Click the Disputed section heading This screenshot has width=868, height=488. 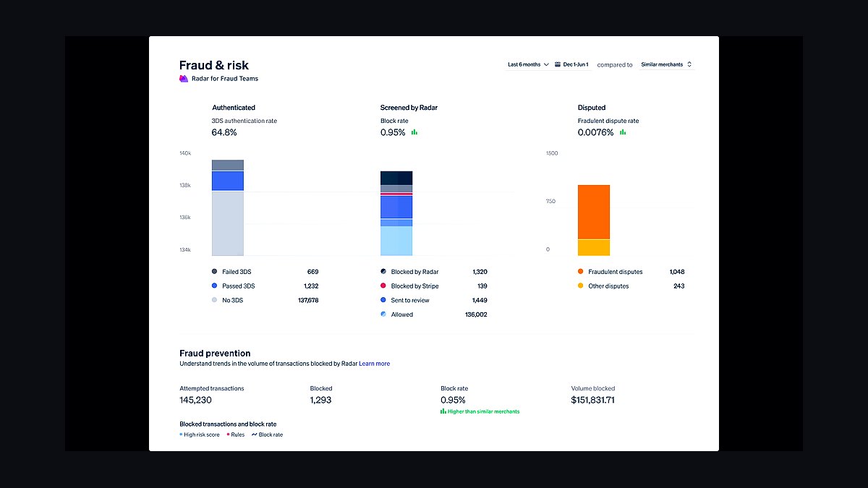click(592, 108)
